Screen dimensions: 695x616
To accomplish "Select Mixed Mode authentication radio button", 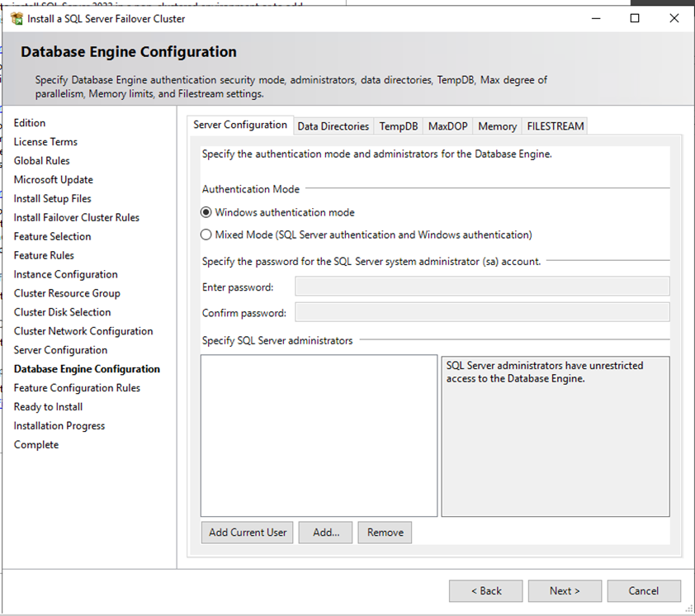I will coord(206,235).
